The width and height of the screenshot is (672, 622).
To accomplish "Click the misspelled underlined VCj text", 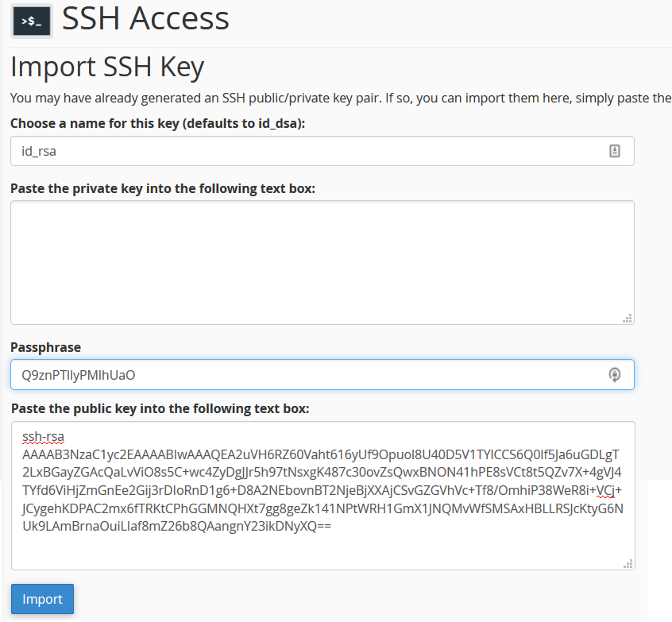I will [605, 490].
